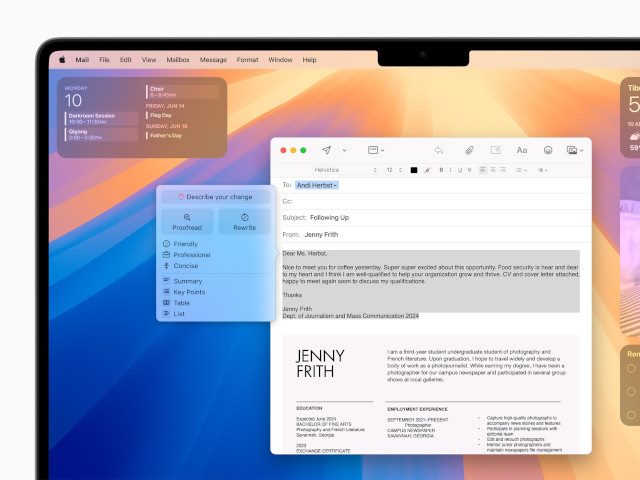Toggle the Aa format bar button
This screenshot has height=480, width=640.
522,150
